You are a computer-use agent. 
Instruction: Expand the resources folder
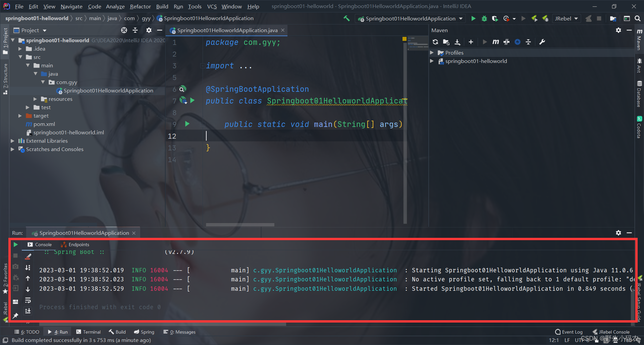point(35,99)
